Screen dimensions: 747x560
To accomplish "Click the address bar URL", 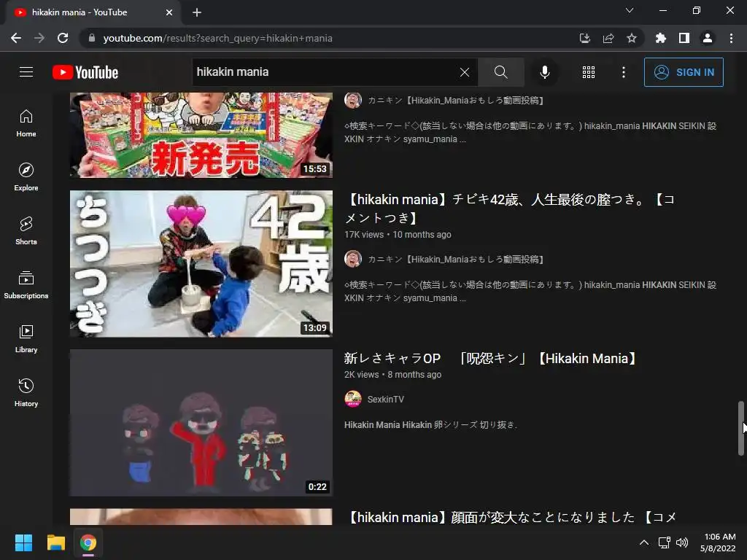I will tap(217, 38).
